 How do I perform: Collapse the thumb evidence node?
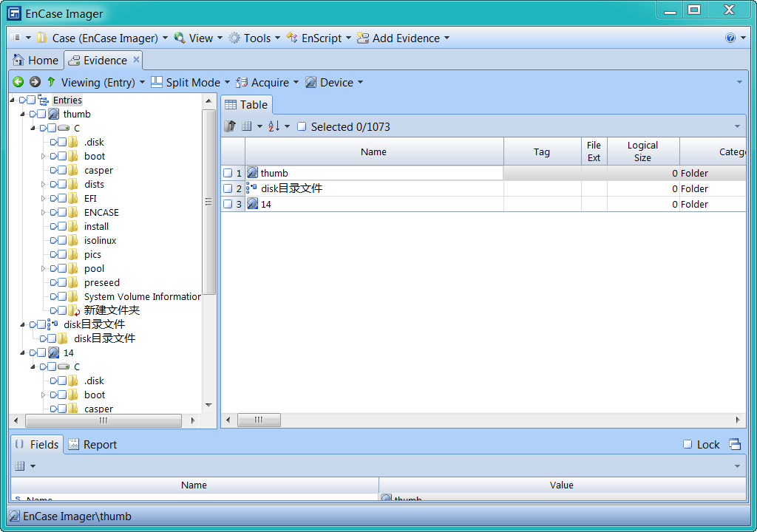click(x=22, y=115)
